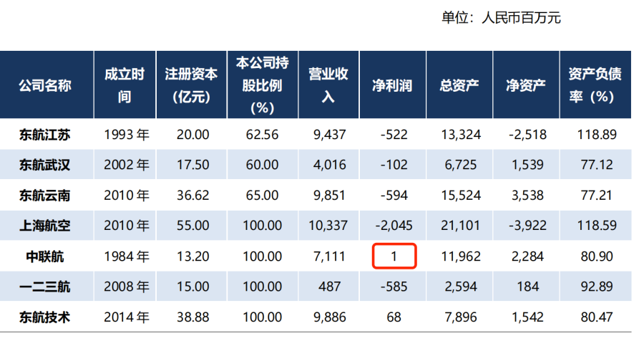Select the 上海航空 row label

tap(45, 226)
